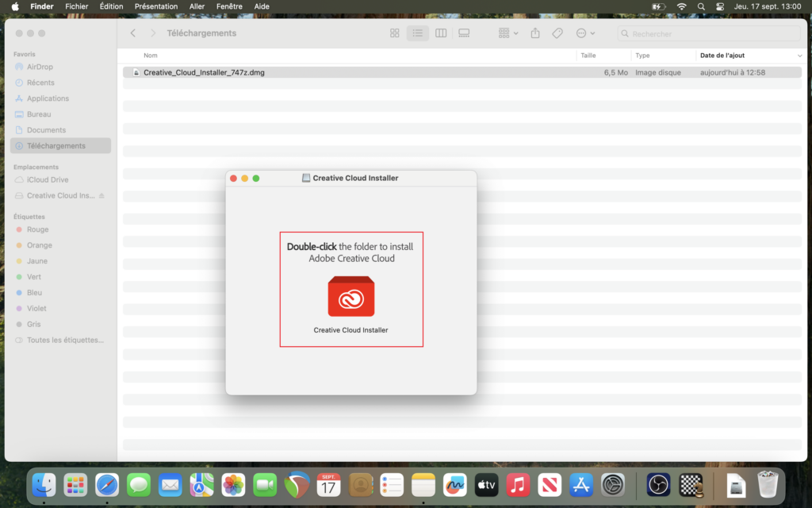This screenshot has width=812, height=508.
Task: Open the ellipsis action menu dropdown
Action: coord(586,33)
